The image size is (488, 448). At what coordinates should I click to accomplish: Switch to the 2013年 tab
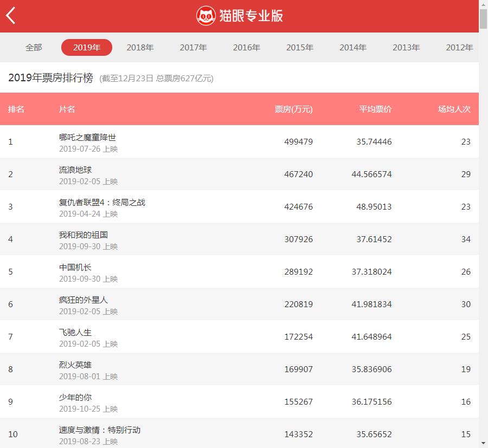(x=406, y=48)
